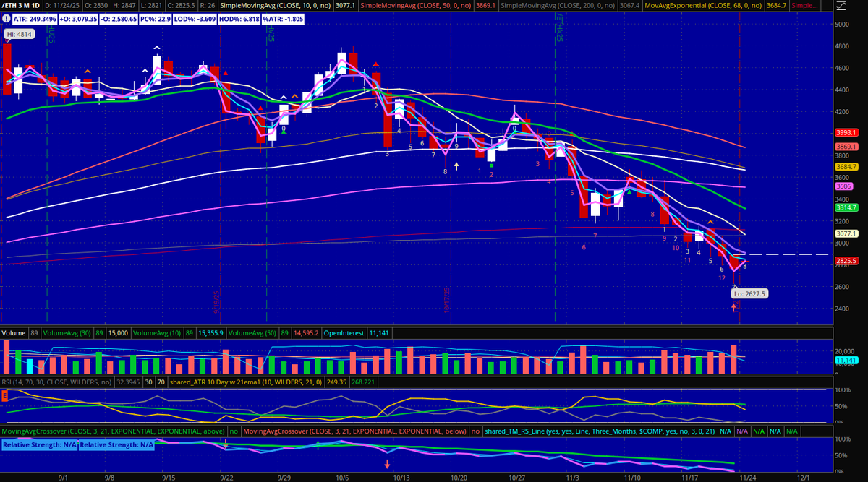Click the 10/13 date on time axis
Image resolution: width=868 pixels, height=482 pixels.
tap(401, 477)
